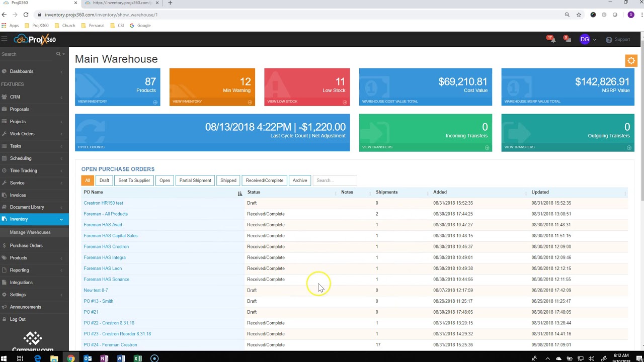Image resolution: width=644 pixels, height=362 pixels.
Task: Click the ProjX360 logo
Action: tap(35, 39)
